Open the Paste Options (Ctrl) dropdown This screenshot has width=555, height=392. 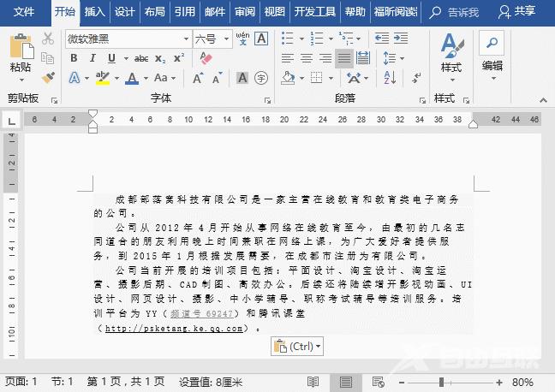(297, 347)
